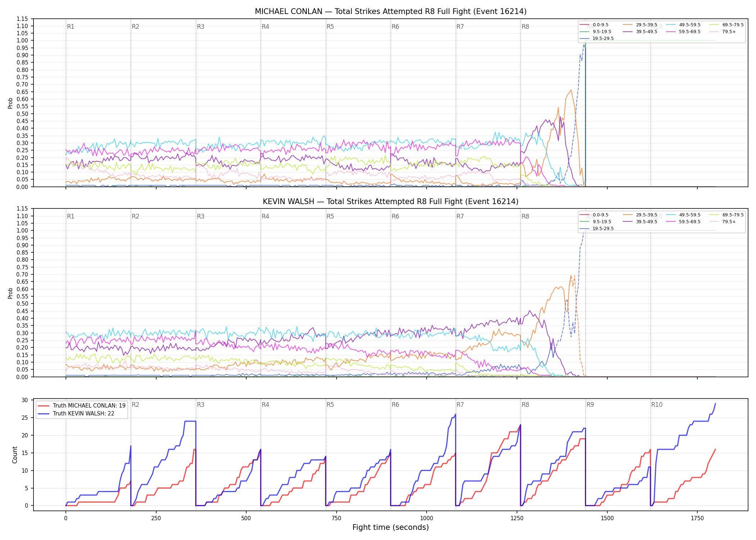The height and width of the screenshot is (540, 756).
Task: Click 0.50 y-tick in Walsh chart
Action: click(x=22, y=304)
